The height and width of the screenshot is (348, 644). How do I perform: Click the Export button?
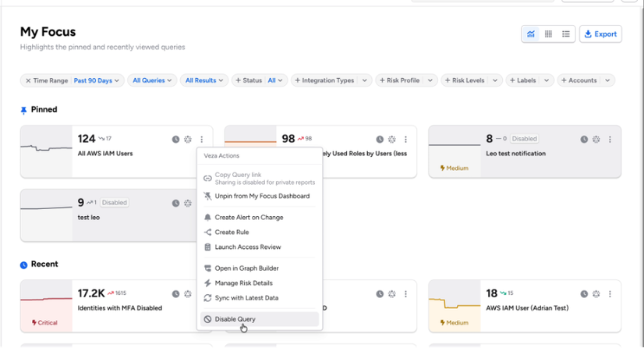[x=600, y=34]
